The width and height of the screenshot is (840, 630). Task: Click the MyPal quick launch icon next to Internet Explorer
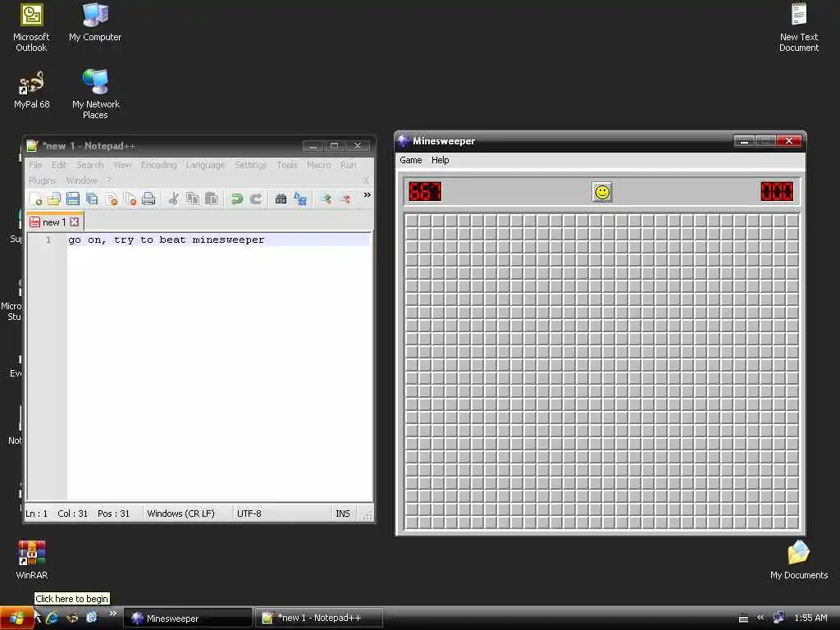click(72, 618)
